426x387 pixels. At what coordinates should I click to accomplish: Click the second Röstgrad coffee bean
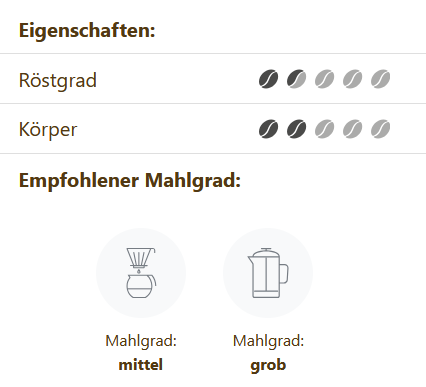tap(296, 79)
